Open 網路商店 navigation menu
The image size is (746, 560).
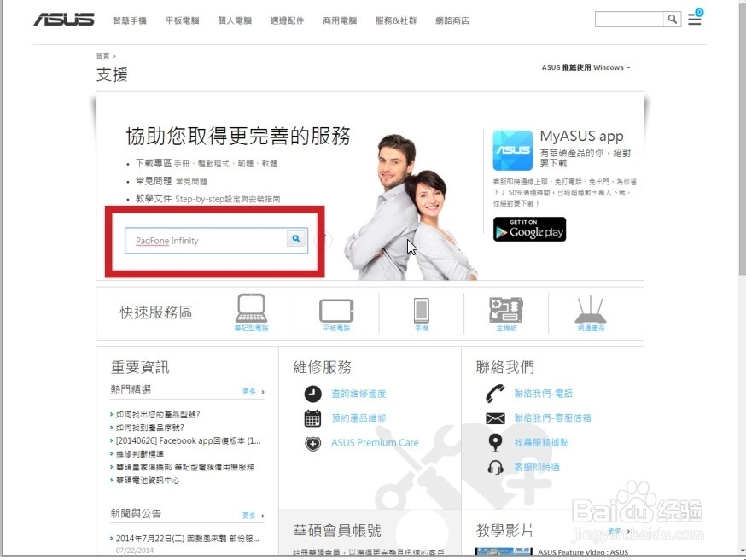tap(452, 20)
